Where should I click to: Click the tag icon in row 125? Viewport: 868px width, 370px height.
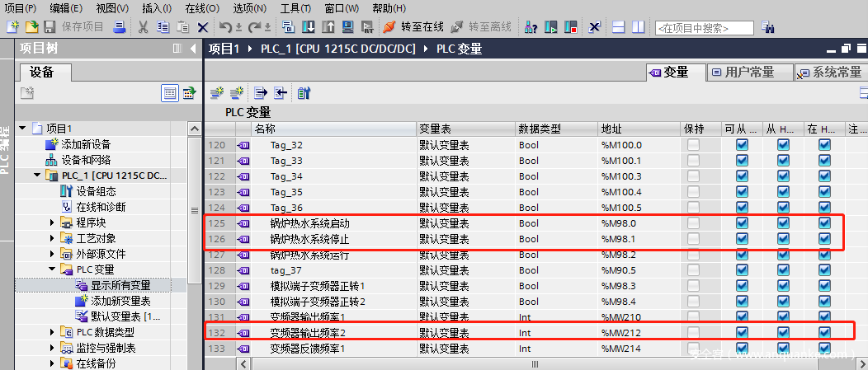tap(243, 223)
